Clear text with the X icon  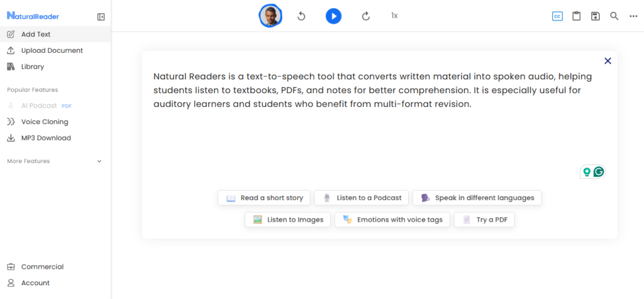click(608, 61)
